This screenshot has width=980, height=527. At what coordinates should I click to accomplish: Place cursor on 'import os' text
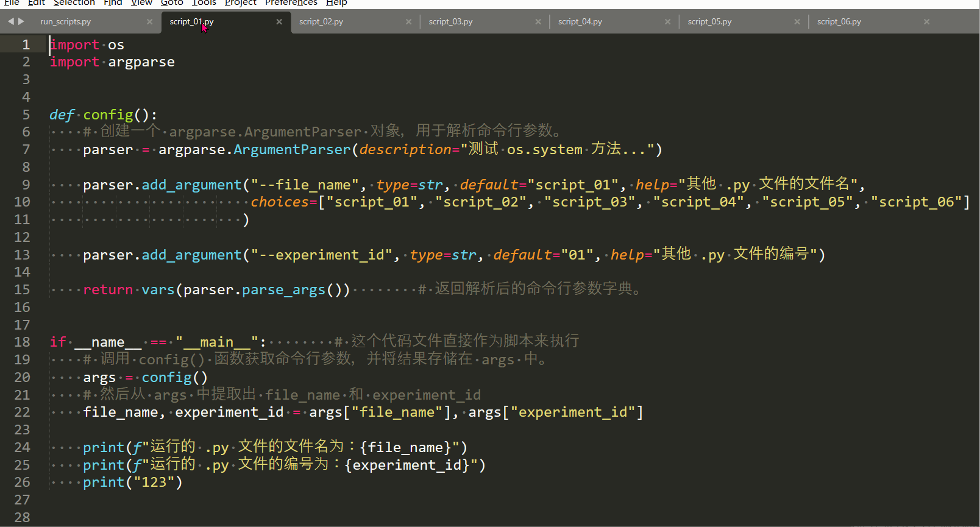(x=87, y=44)
